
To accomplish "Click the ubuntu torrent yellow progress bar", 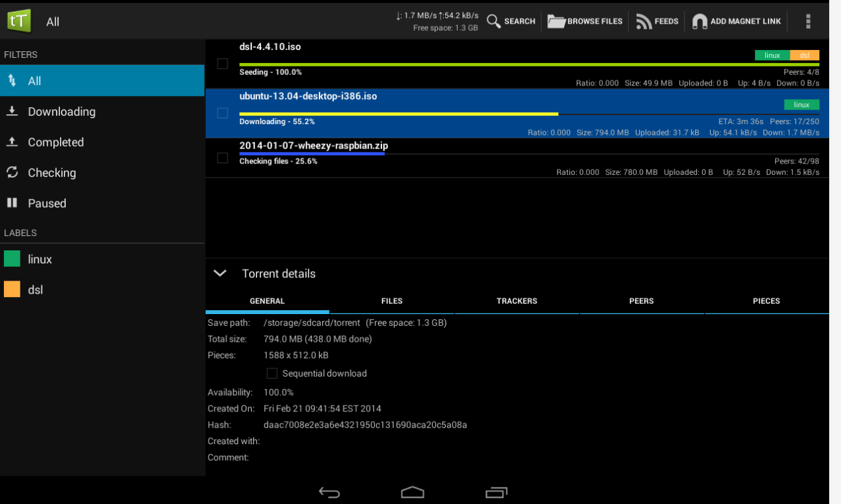I will (x=398, y=114).
